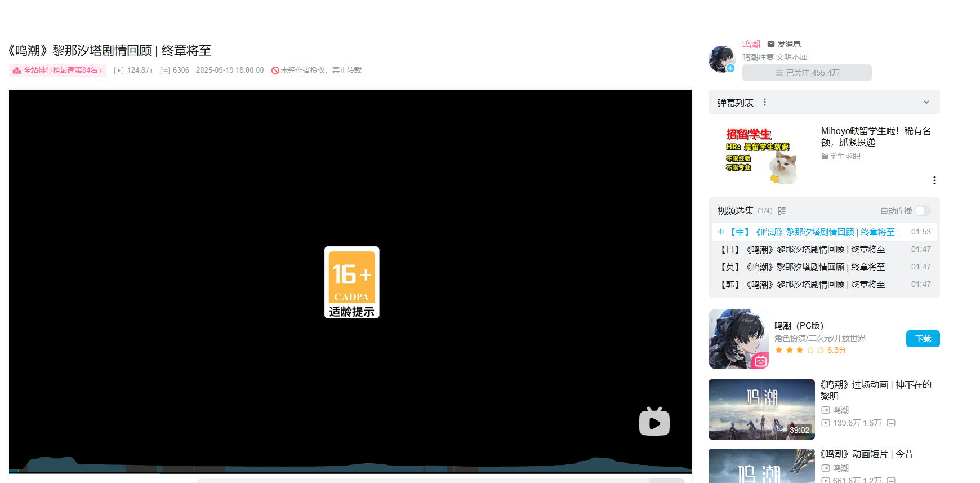Open the 鸣潮 uploader name link
980x483 pixels.
751,44
